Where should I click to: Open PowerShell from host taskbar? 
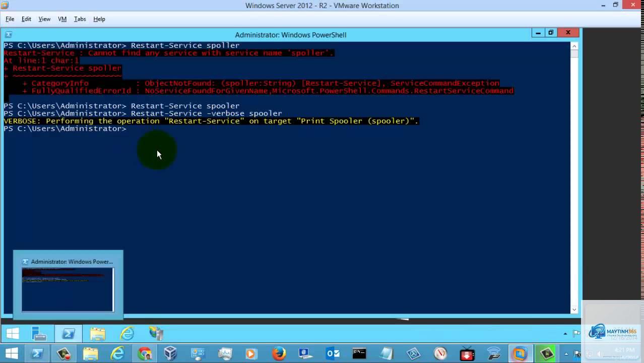pyautogui.click(x=37, y=353)
